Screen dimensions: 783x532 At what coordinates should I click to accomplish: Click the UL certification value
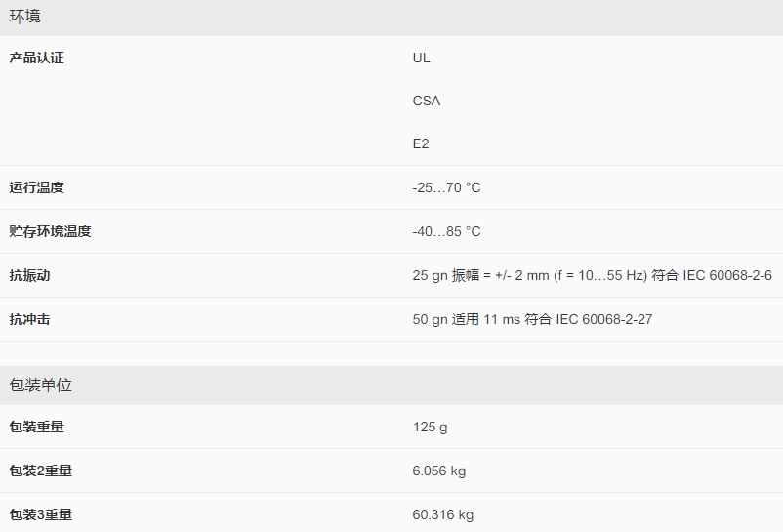tap(422, 58)
